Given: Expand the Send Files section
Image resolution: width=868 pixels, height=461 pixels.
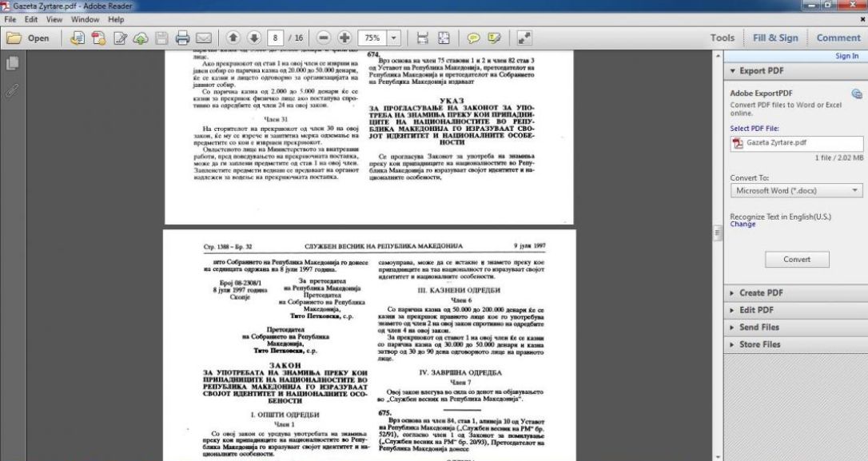Looking at the screenshot, I should click(759, 328).
